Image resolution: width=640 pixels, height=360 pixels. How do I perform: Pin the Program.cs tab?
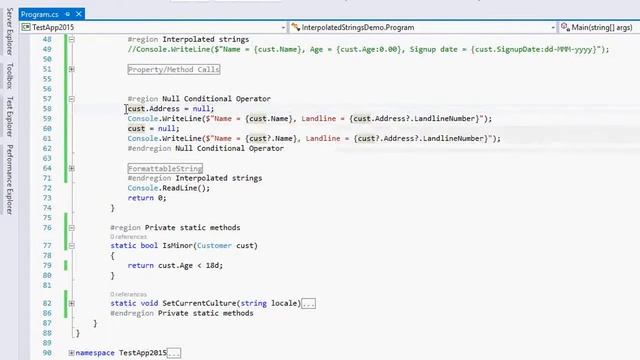coord(67,14)
